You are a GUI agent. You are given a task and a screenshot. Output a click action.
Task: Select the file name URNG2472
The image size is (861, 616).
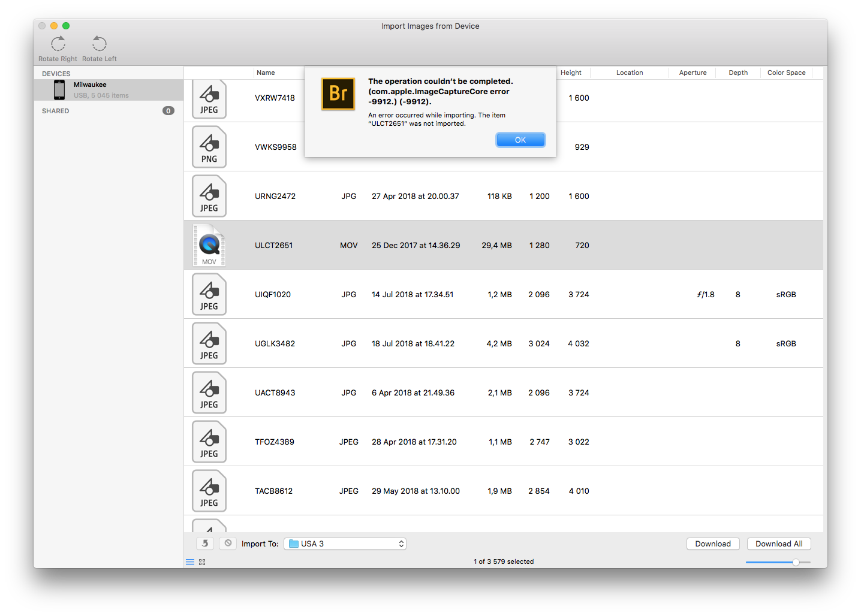pos(275,196)
